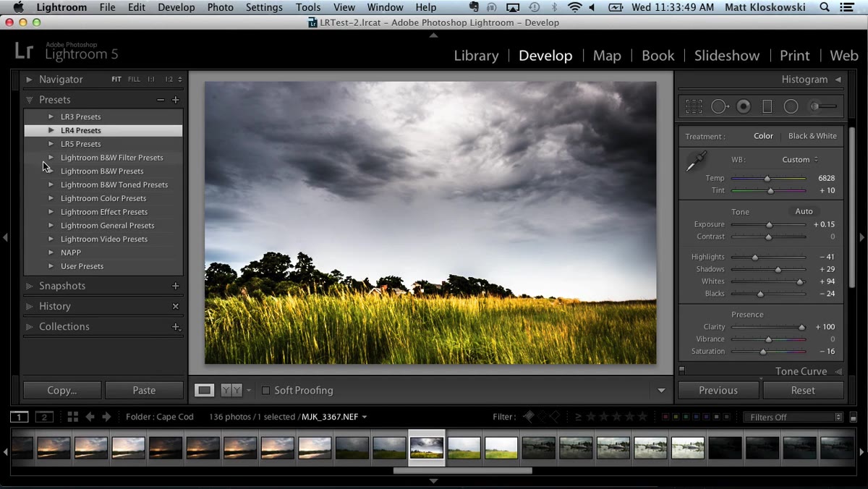868x489 pixels.
Task: Set Navigator zoom to 1:1
Action: (x=151, y=80)
